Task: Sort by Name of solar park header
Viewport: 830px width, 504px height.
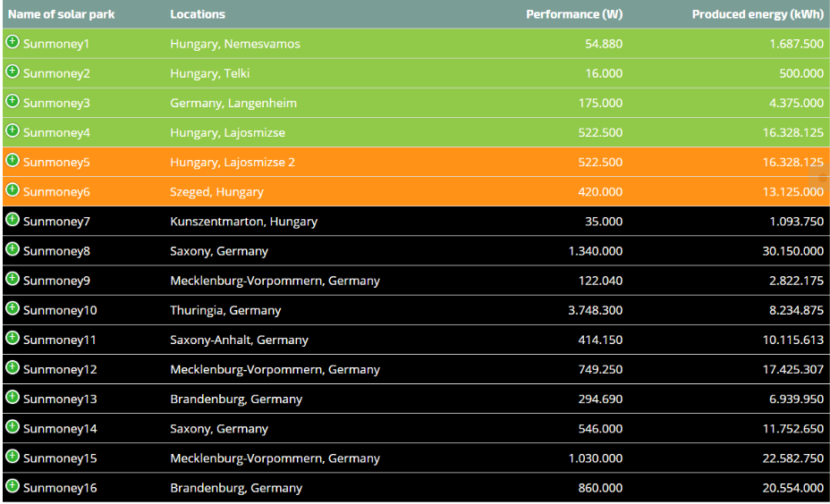Action: 62,14
